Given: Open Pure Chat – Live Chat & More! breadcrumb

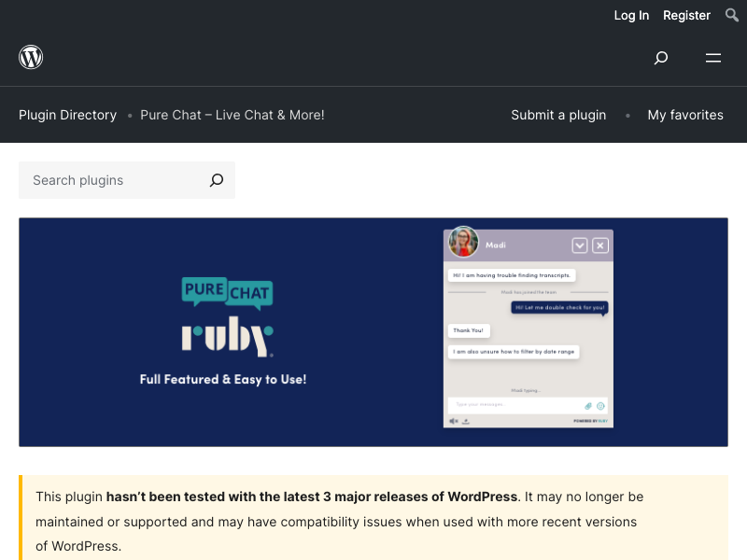Looking at the screenshot, I should (x=232, y=115).
